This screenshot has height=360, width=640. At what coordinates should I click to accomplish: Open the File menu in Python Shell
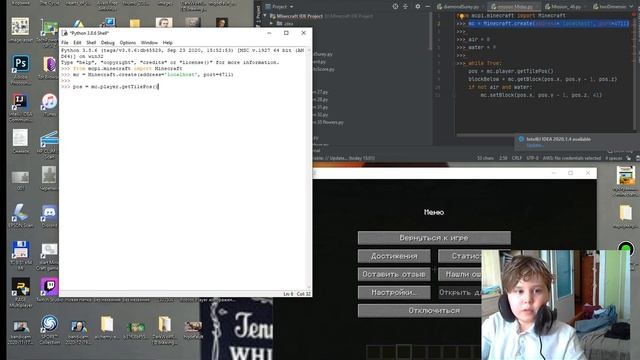coord(64,42)
